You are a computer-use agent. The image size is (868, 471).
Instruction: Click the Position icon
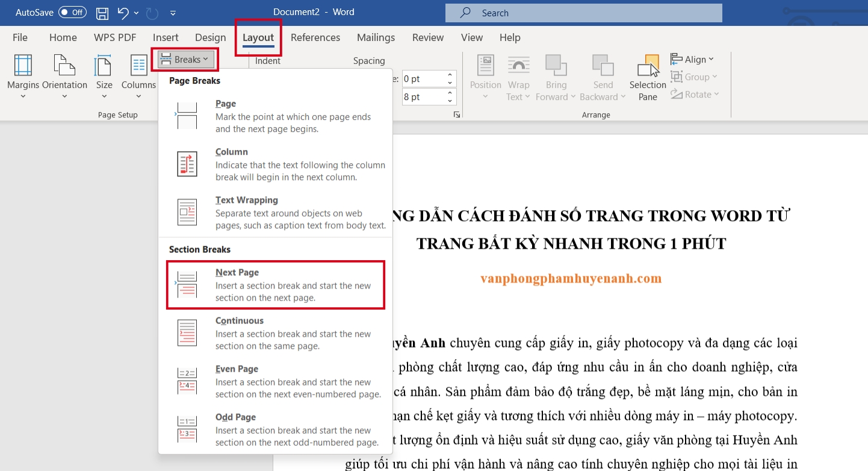[x=485, y=65]
